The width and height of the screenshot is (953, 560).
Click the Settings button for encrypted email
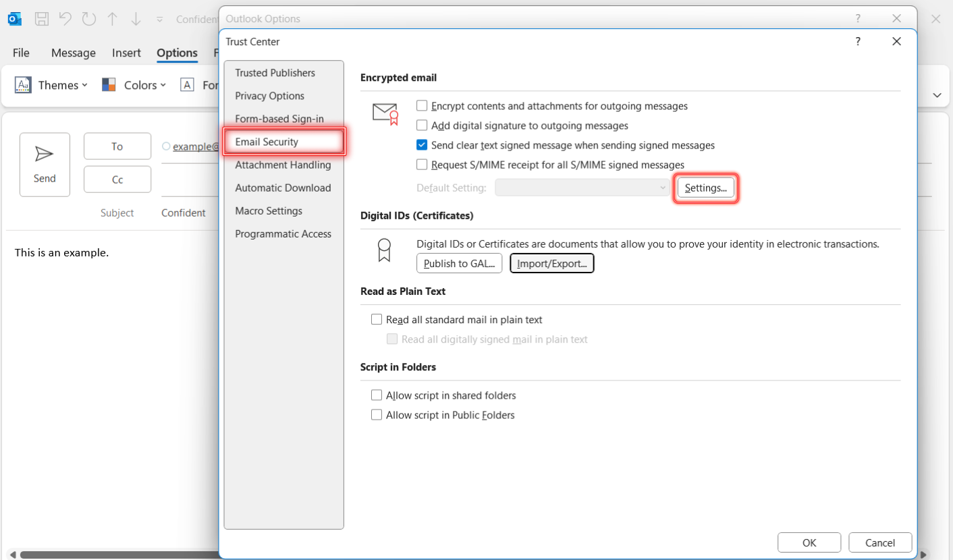tap(706, 188)
